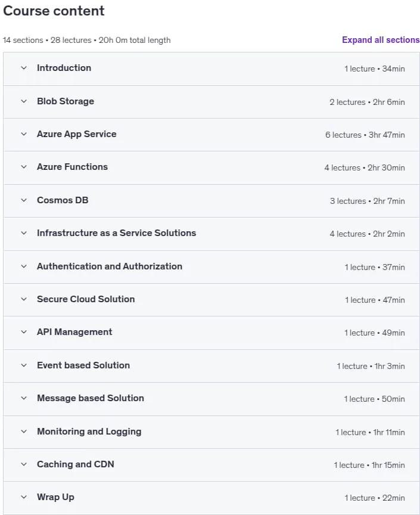The height and width of the screenshot is (515, 420).
Task: Click the Cosmos DB section title
Action: pyautogui.click(x=63, y=200)
